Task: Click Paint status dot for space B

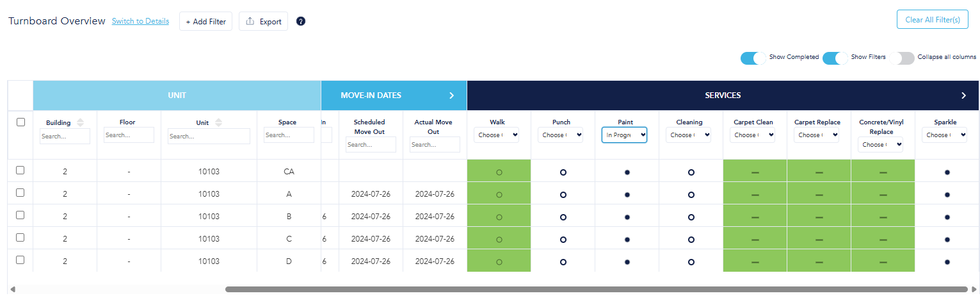Action: pos(627,217)
